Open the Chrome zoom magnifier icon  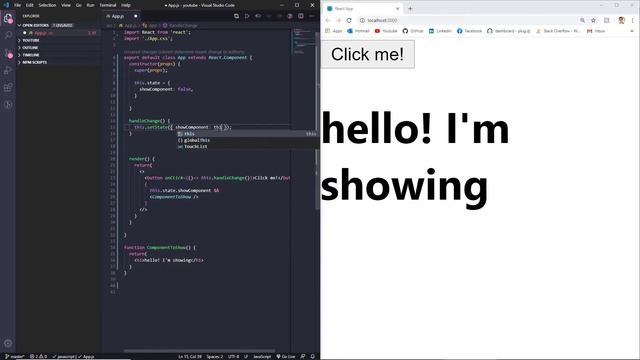pos(582,20)
